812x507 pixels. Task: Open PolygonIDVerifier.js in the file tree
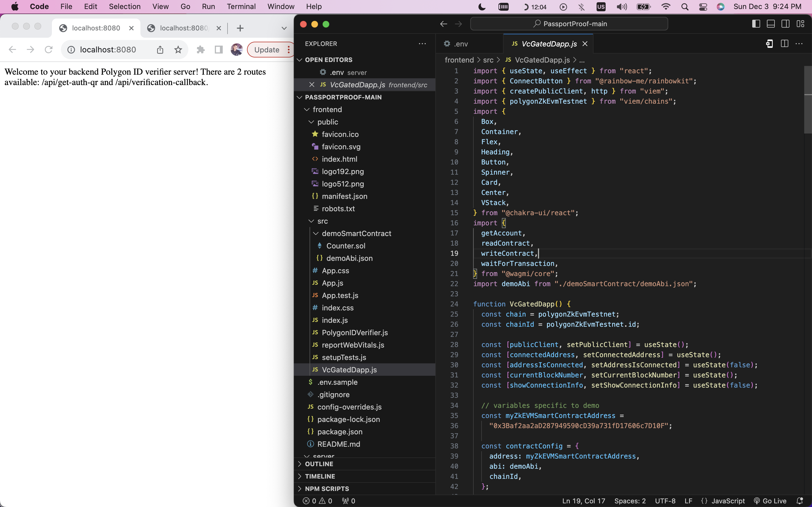(x=354, y=333)
